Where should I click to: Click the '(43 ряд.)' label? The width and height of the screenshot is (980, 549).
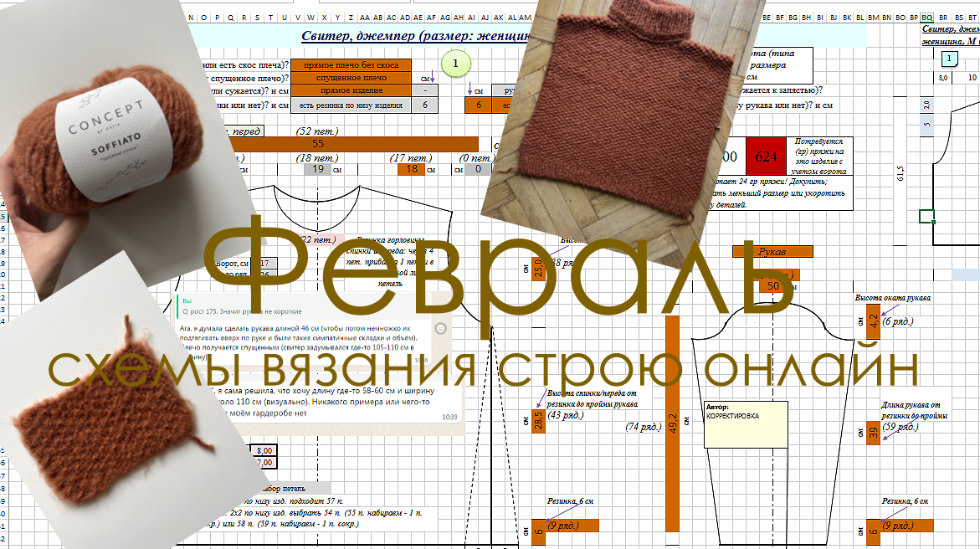tap(565, 414)
